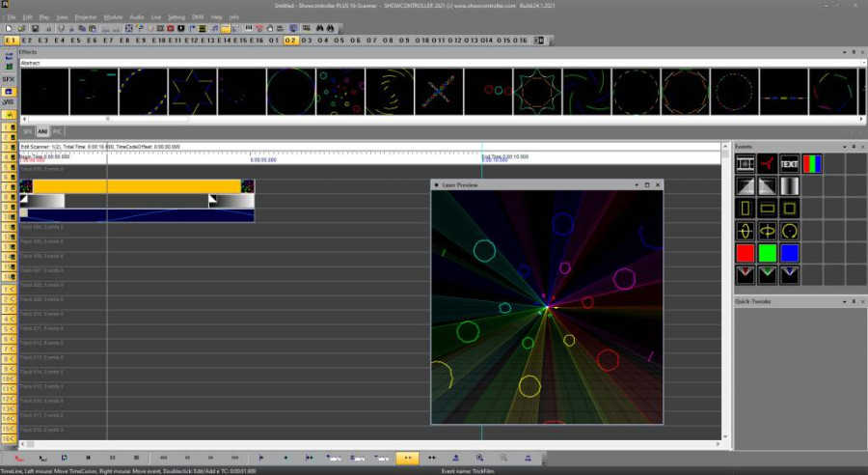Click the horizontal gradient fade event icon
This screenshot has width=868, height=475.
(790, 185)
